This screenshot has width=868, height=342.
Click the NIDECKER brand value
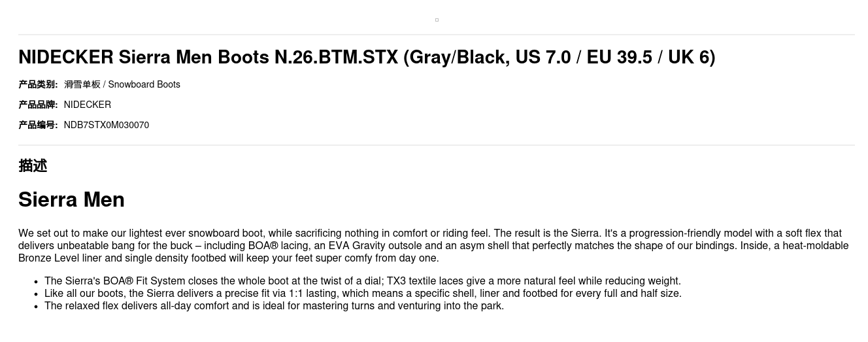88,105
